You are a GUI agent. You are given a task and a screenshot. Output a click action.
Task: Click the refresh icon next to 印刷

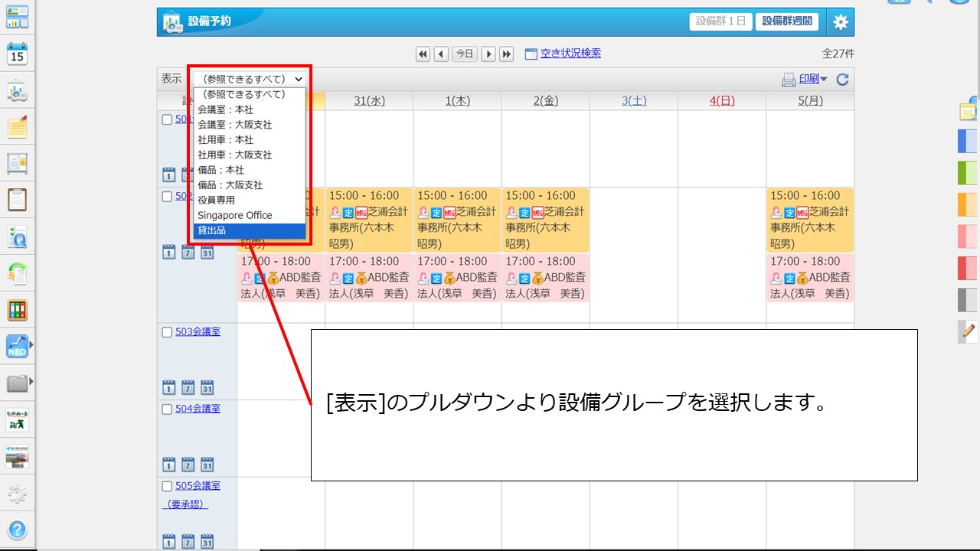pos(842,79)
